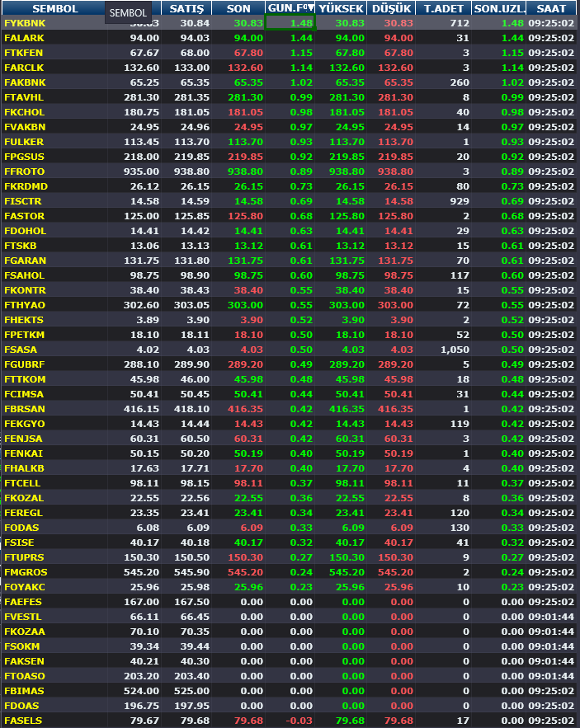Screen dimensions: 580x728
Task: Select the FFROTO symbol
Action: click(x=24, y=171)
